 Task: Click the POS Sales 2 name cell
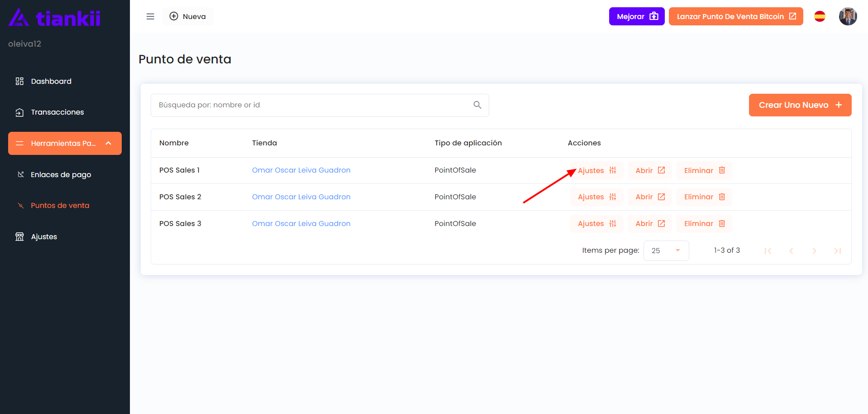pyautogui.click(x=180, y=197)
